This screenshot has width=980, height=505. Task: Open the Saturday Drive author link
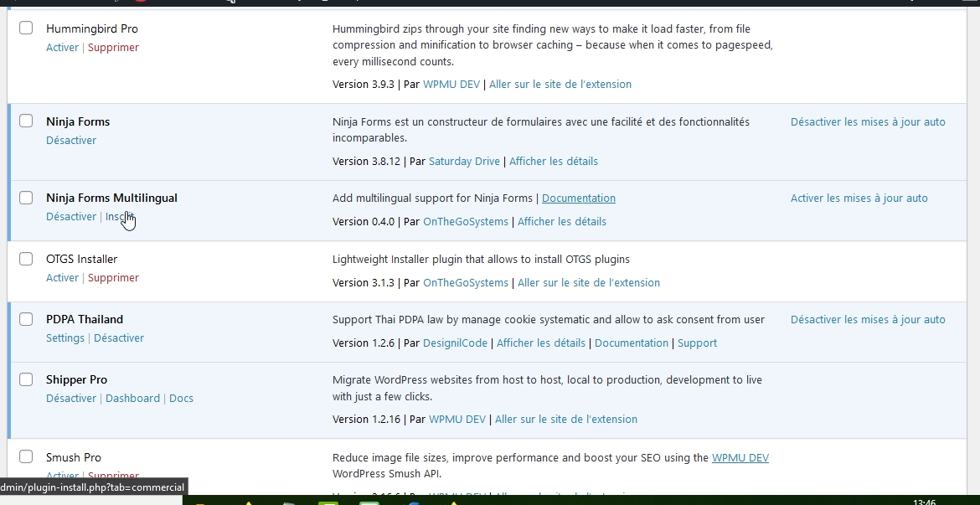tap(464, 162)
